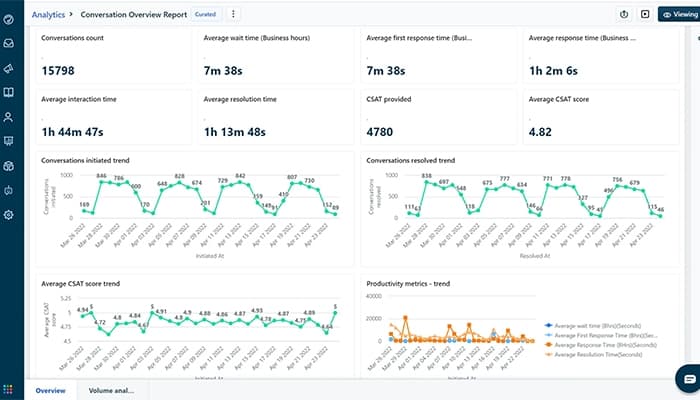
Task: Click the 842 data point label
Action: point(240,176)
